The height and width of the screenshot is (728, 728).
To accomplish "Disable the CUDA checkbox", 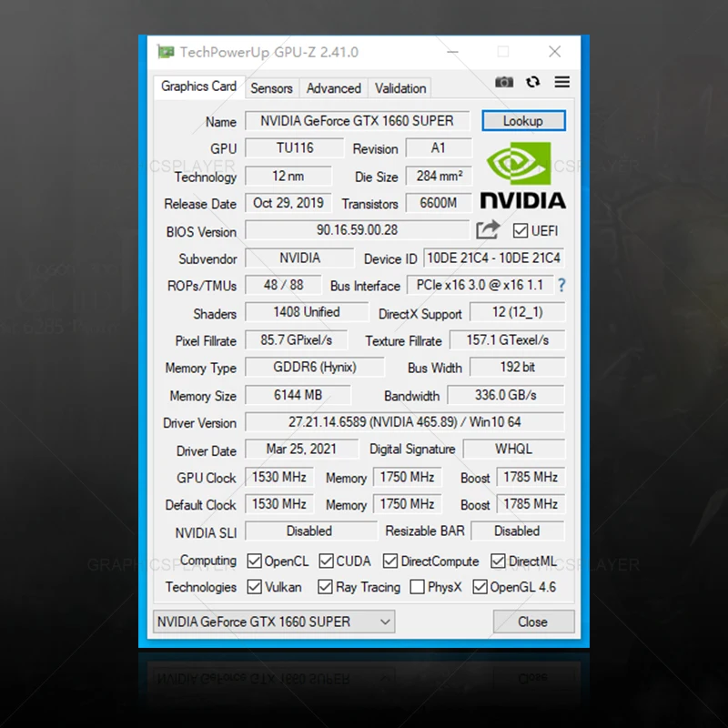I will pyautogui.click(x=324, y=561).
